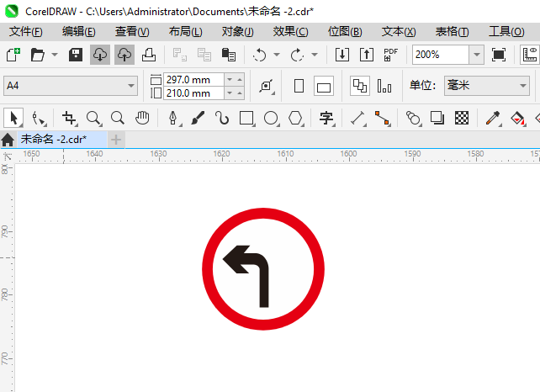Open the Redo history dropdown arrow
540x392 pixels.
(315, 55)
